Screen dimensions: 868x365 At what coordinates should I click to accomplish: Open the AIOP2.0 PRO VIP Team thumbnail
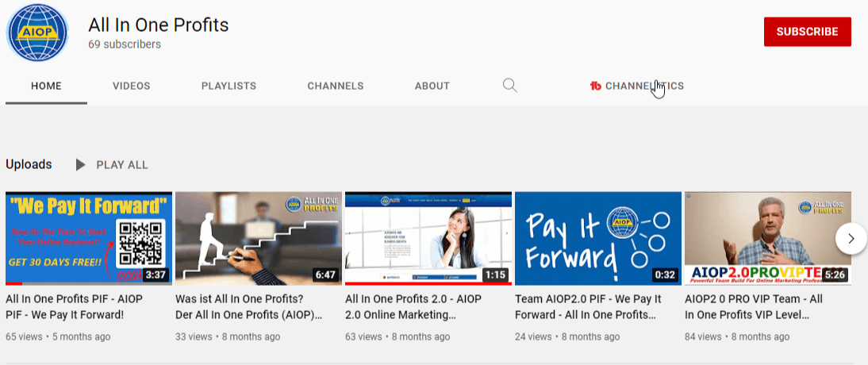pyautogui.click(x=768, y=238)
